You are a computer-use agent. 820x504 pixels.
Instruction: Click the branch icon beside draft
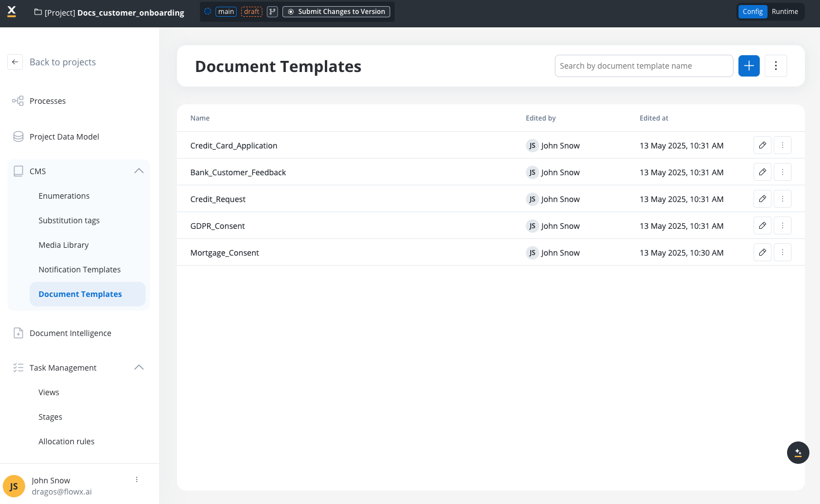pos(272,12)
